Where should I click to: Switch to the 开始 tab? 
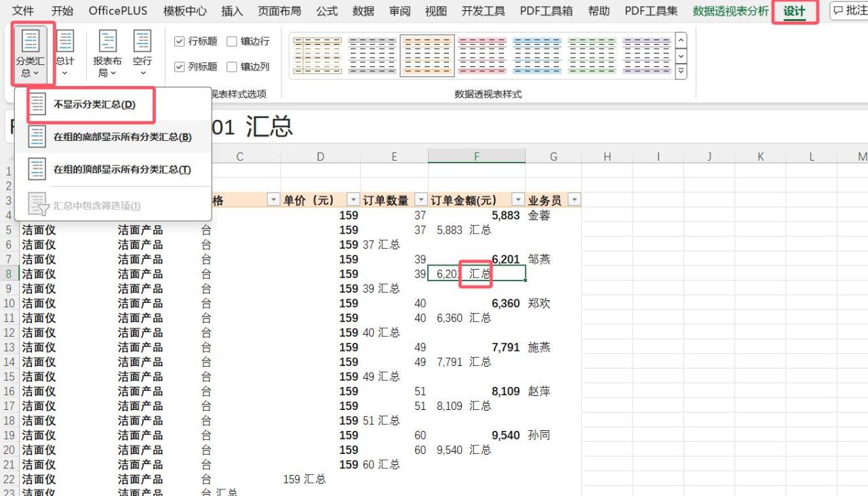point(62,11)
